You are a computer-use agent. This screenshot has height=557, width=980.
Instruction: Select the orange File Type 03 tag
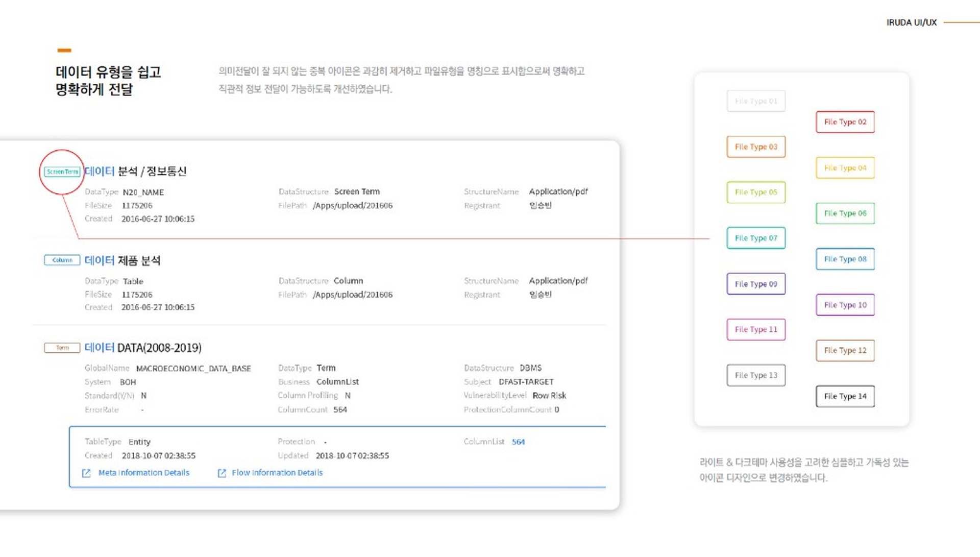(756, 147)
